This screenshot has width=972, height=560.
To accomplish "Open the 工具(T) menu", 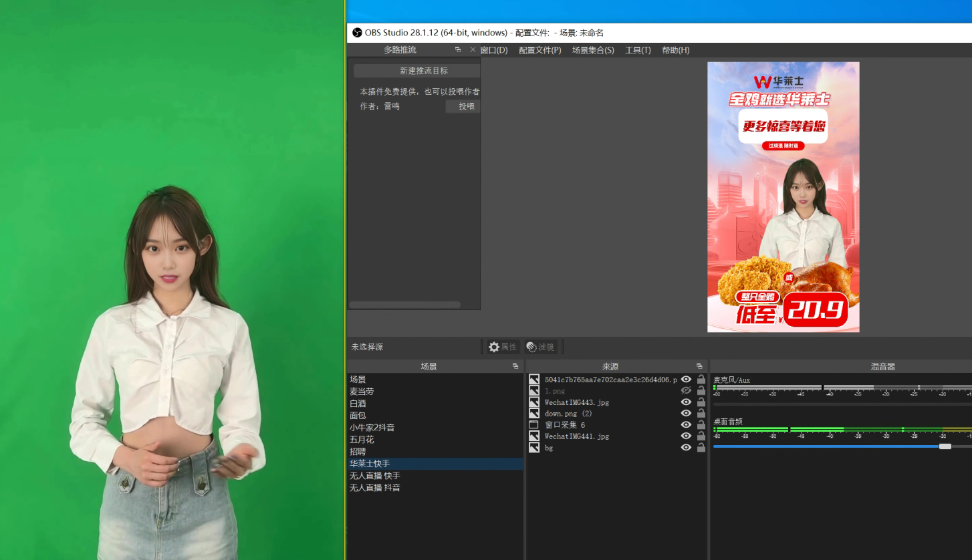I will coord(638,50).
